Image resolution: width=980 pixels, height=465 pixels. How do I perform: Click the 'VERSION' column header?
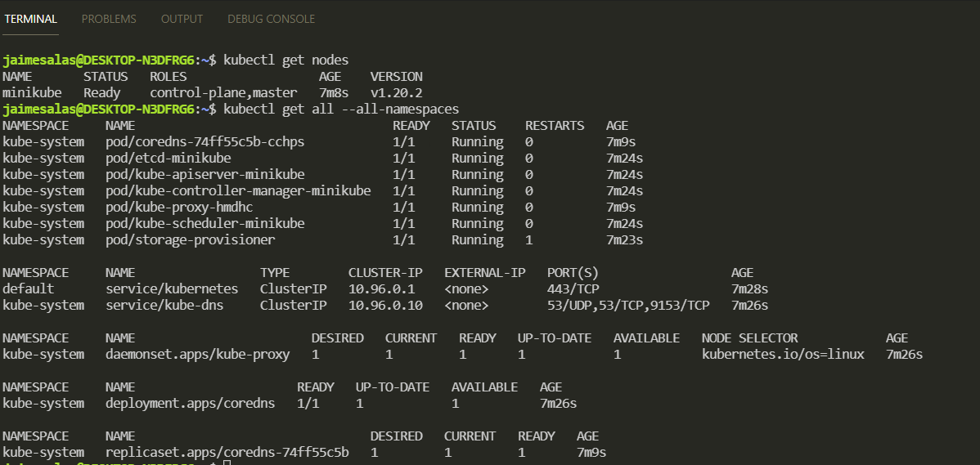[396, 77]
